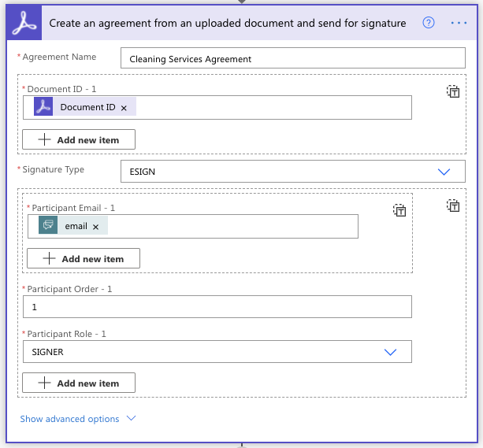Screen dimensions: 483x448
Task: Open the help question mark icon
Action: point(429,23)
